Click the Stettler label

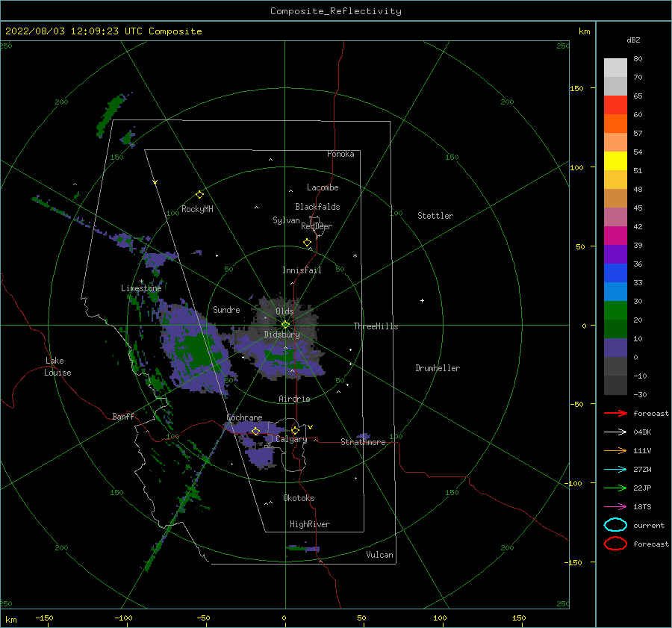(435, 216)
